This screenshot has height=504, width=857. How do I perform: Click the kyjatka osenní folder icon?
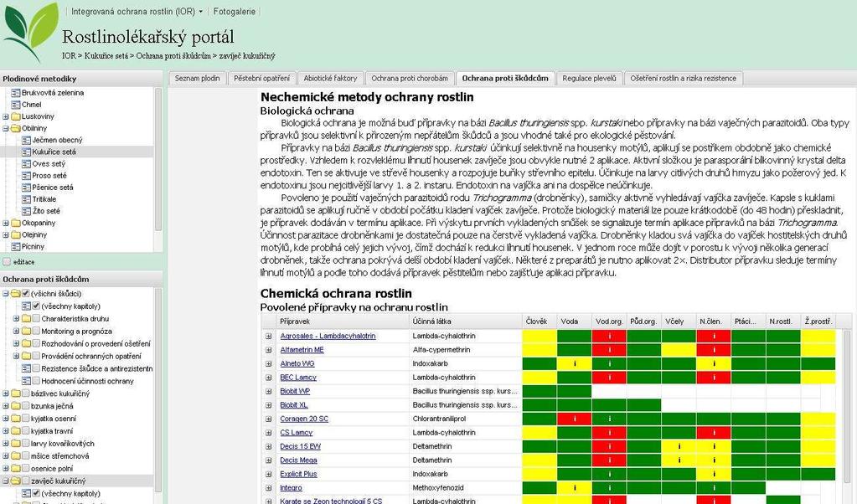tap(16, 419)
